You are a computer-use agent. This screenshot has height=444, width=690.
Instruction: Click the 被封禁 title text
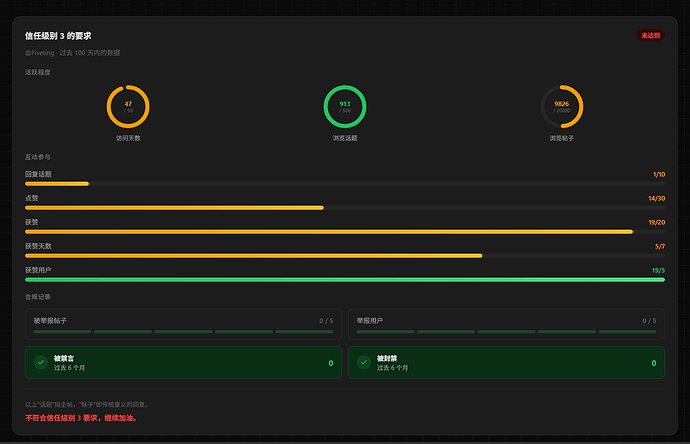(387, 358)
